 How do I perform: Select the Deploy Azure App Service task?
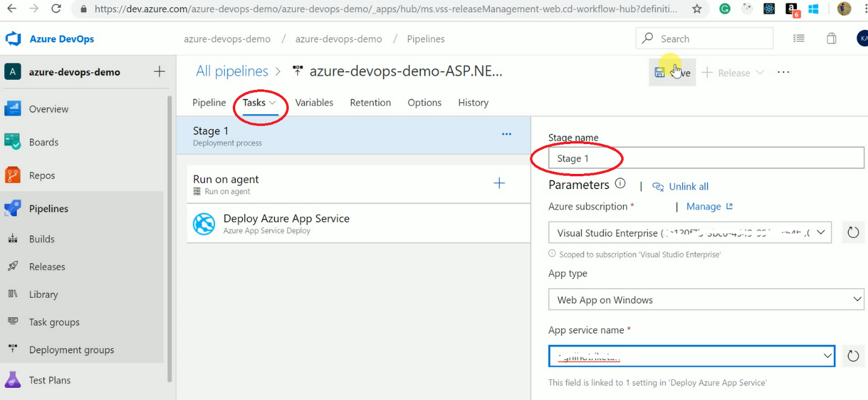[x=286, y=223]
